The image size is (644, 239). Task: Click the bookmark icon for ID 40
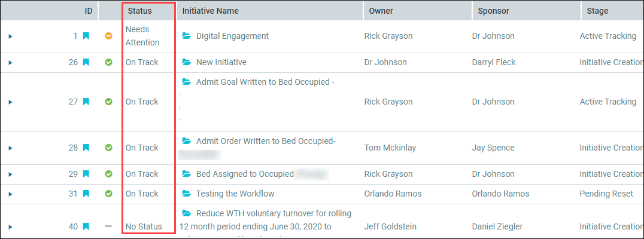click(x=86, y=226)
